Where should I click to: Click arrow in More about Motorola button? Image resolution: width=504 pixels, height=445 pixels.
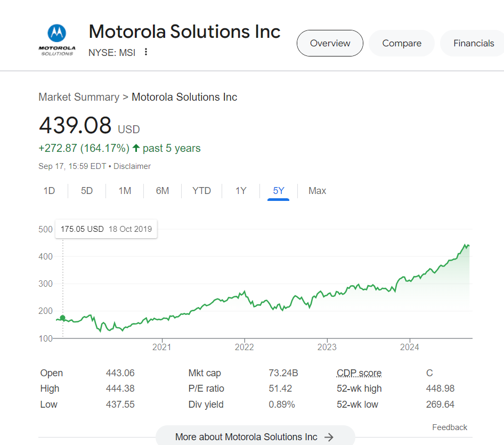pos(329,437)
